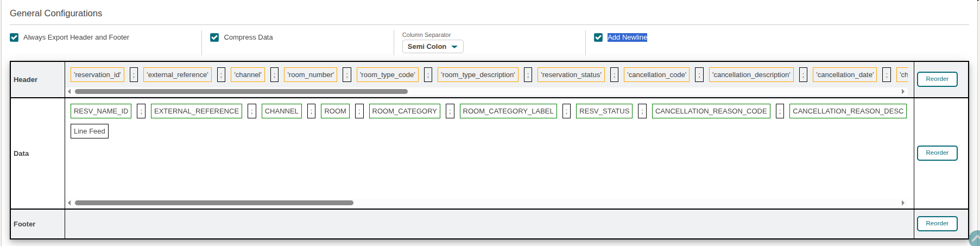This screenshot has height=246, width=980.
Task: Open the Column Separator Semi Colon dropdown
Action: pyautogui.click(x=432, y=47)
